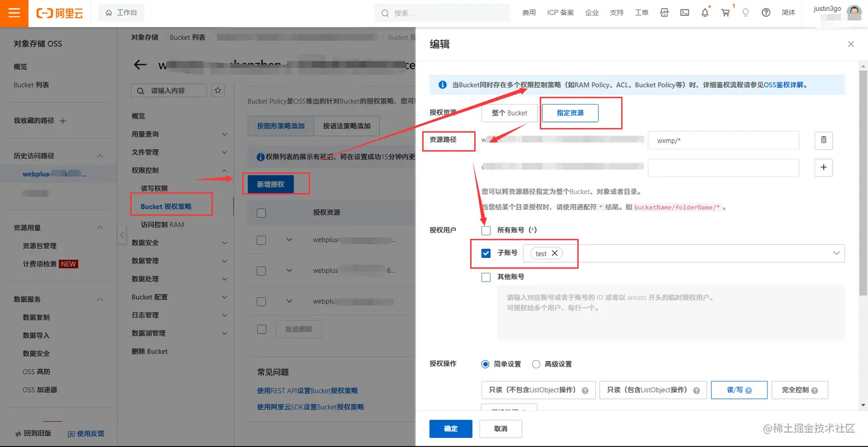
Task: Select 指定资源 resource option
Action: (x=570, y=113)
